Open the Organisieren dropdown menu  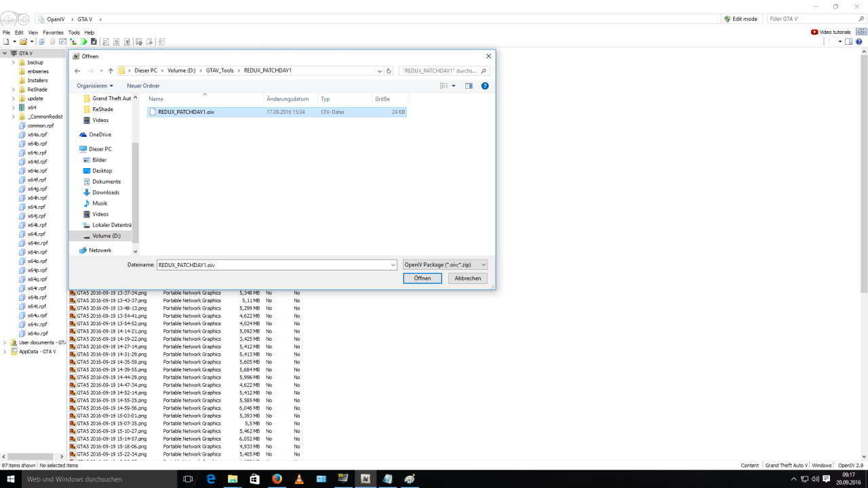coord(95,86)
